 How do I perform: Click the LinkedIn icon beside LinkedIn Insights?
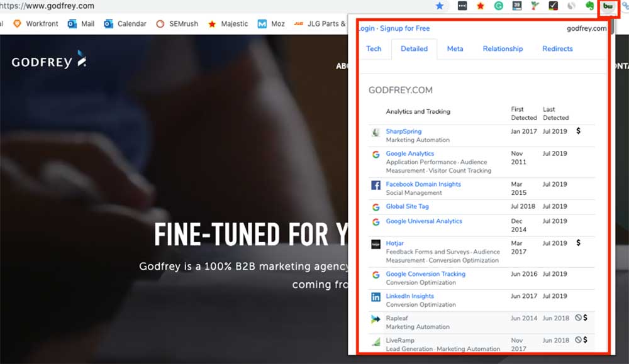click(376, 297)
